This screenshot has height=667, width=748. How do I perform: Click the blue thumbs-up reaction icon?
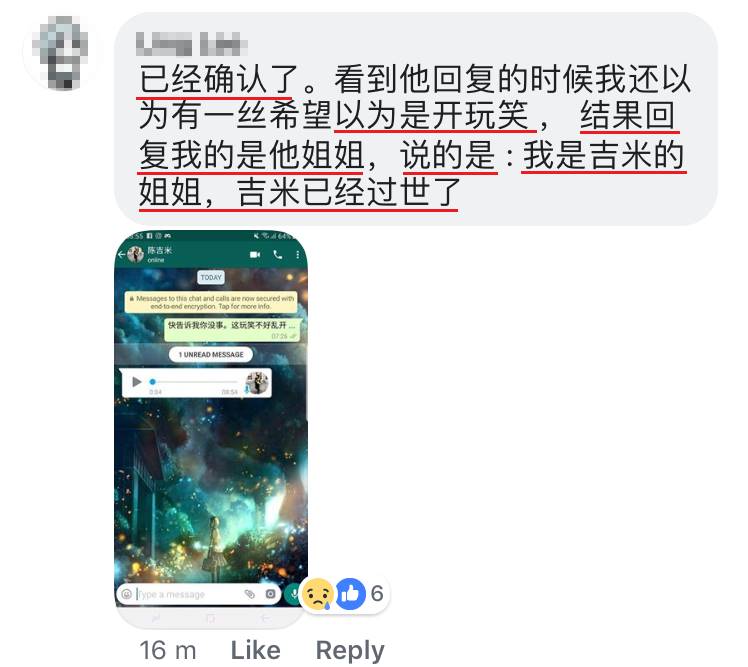click(351, 594)
